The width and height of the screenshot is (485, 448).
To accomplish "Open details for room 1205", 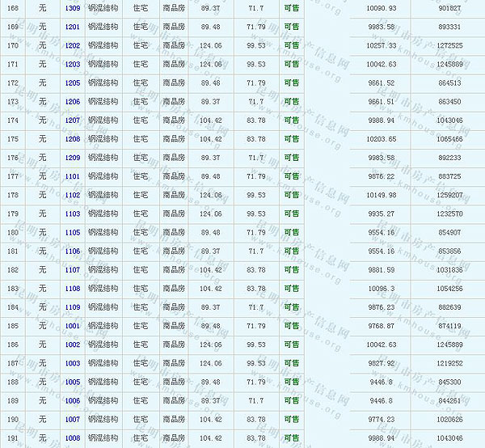I will click(73, 83).
